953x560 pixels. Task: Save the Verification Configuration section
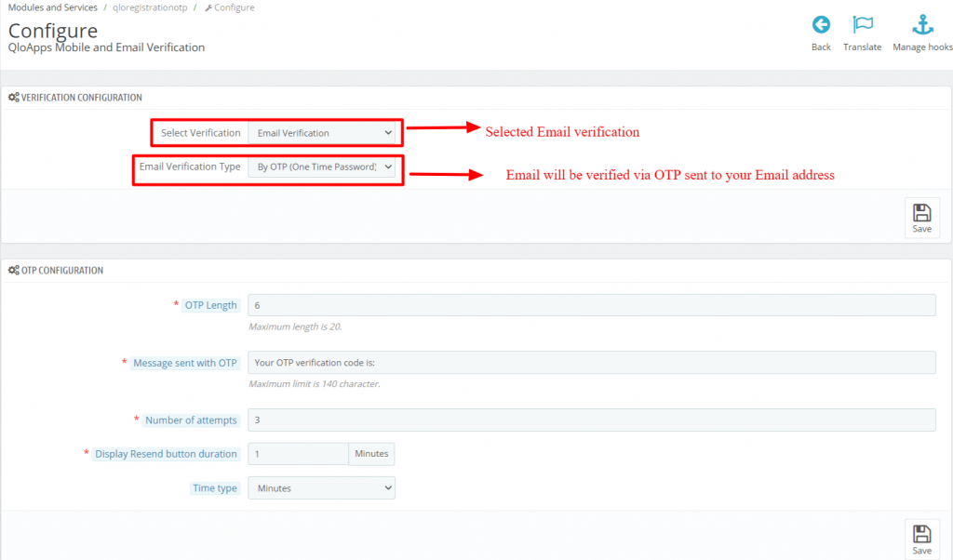point(921,218)
